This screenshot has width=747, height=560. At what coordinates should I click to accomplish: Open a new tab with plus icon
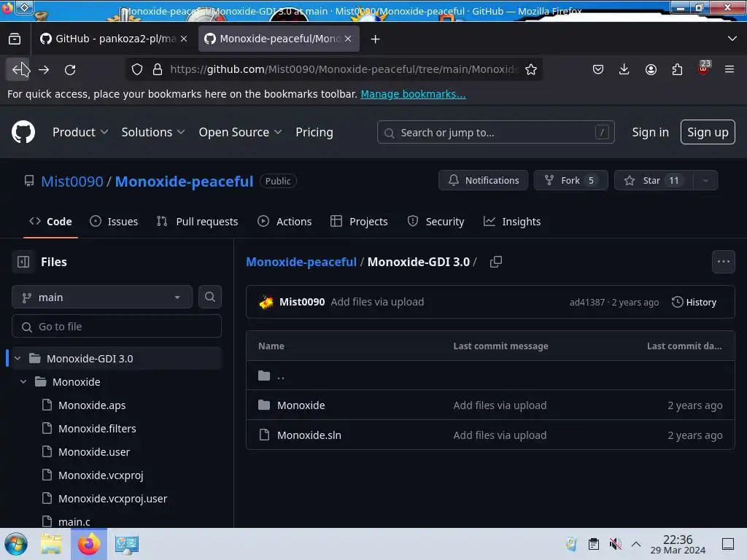(375, 39)
